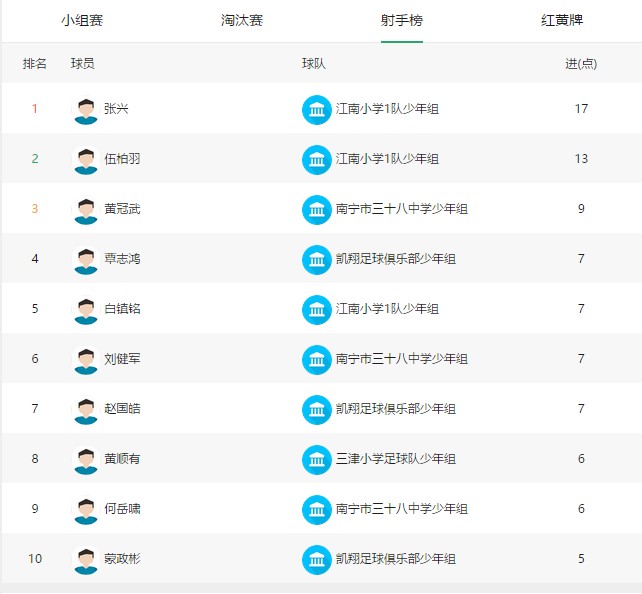Click the team badge icon in rank 4 row
Screen dimensions: 642x594
click(x=316, y=260)
